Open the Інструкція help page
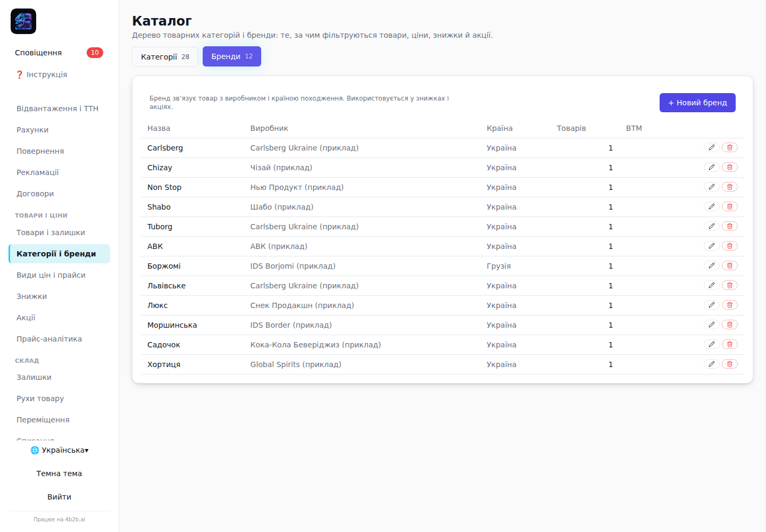This screenshot has height=532, width=766. [x=59, y=74]
